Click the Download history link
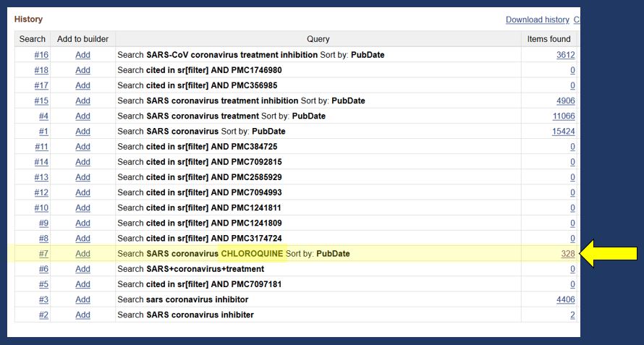The height and width of the screenshot is (345, 644). point(537,20)
